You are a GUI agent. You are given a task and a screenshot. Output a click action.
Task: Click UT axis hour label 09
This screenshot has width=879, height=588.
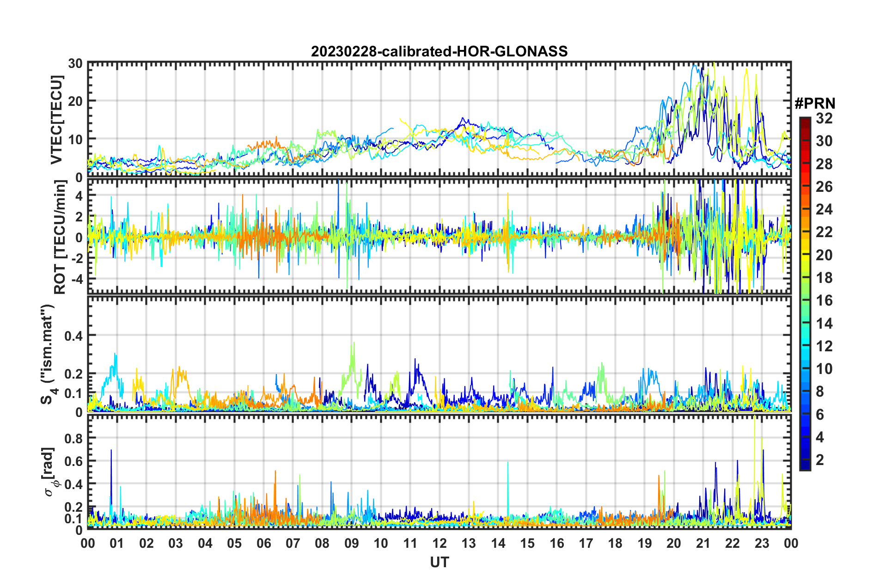pos(352,543)
